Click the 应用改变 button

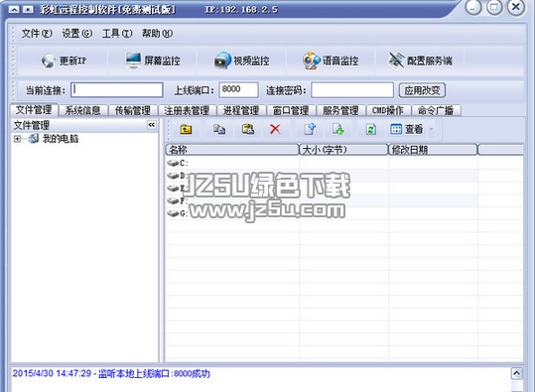pos(422,90)
